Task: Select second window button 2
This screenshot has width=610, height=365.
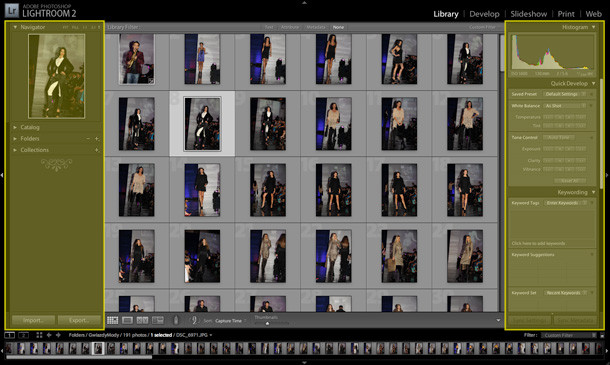Action: tap(23, 335)
